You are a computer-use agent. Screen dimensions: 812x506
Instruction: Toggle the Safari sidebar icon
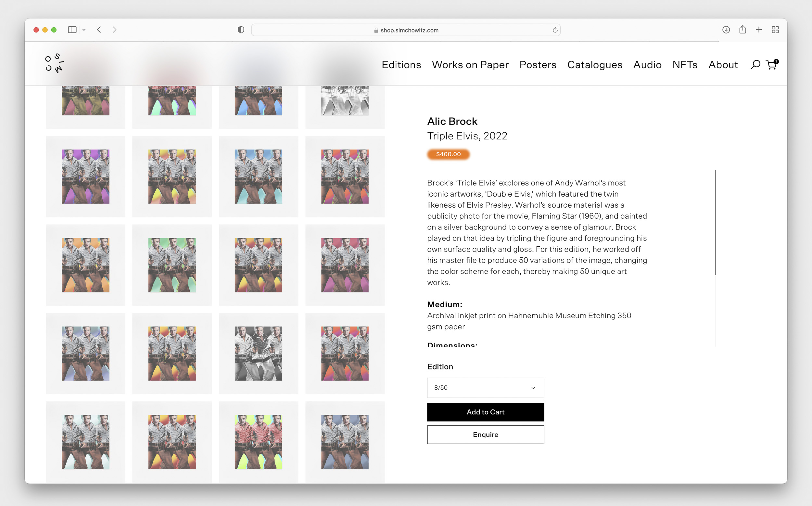pos(72,30)
